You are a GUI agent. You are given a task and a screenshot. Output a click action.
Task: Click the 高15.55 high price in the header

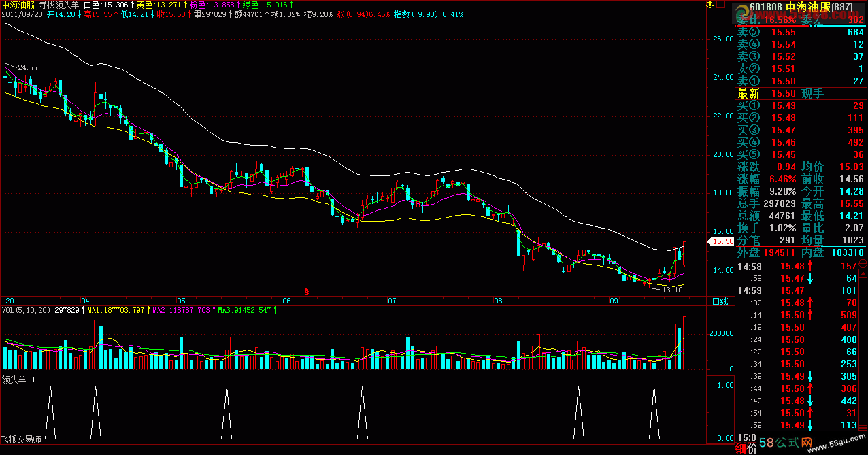tap(98, 14)
